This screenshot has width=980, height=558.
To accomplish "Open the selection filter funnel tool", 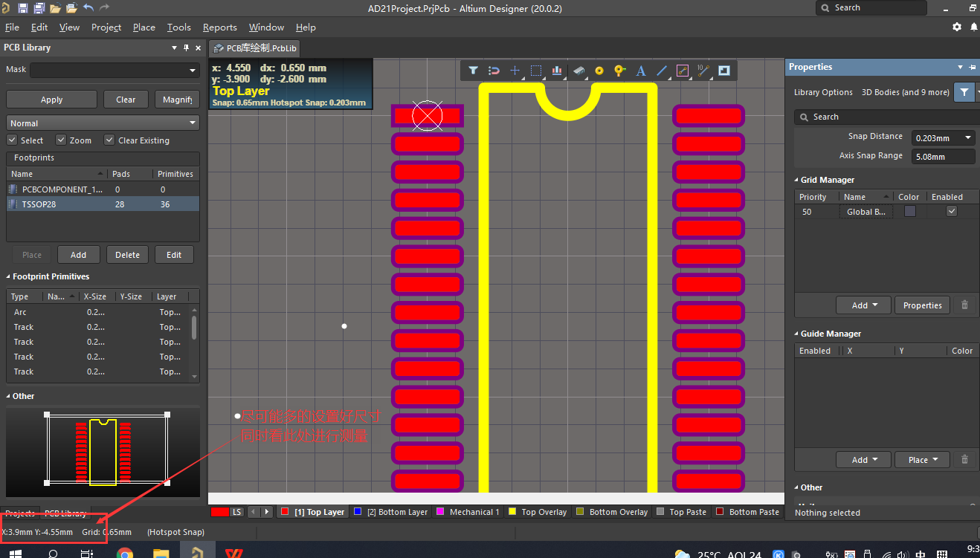I will [x=473, y=71].
